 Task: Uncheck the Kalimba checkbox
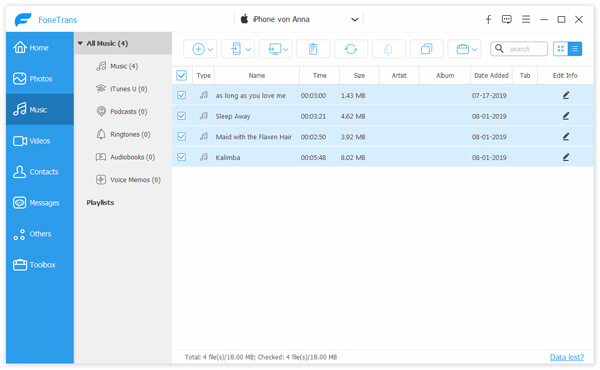[181, 157]
